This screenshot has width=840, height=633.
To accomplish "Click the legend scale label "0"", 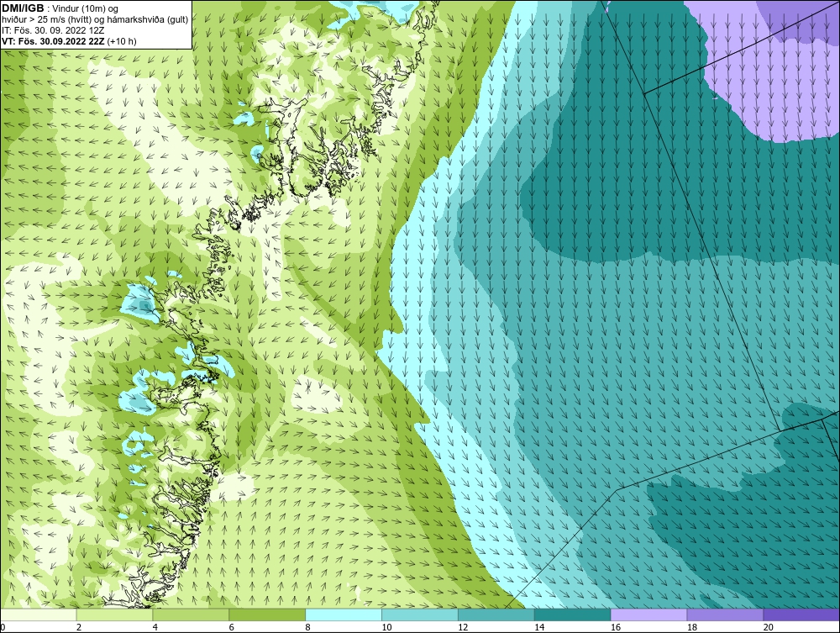I will click(x=3, y=627).
